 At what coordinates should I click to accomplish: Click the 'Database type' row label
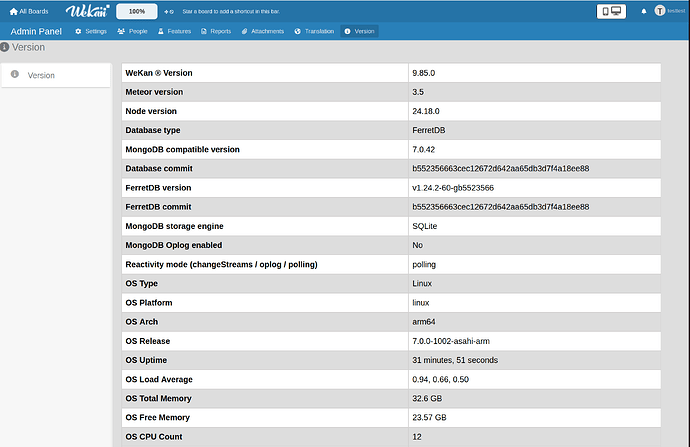pos(153,130)
